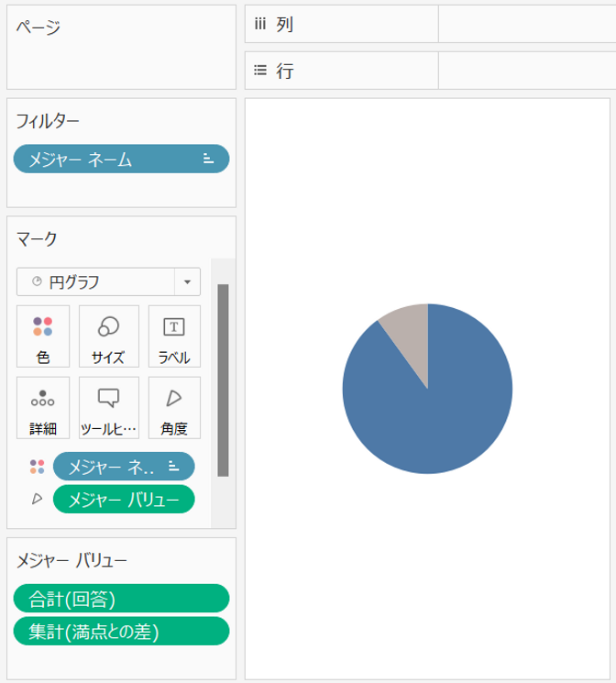Image resolution: width=616 pixels, height=683 pixels.
Task: Open the ラベル (Label) mark card
Action: tap(174, 336)
